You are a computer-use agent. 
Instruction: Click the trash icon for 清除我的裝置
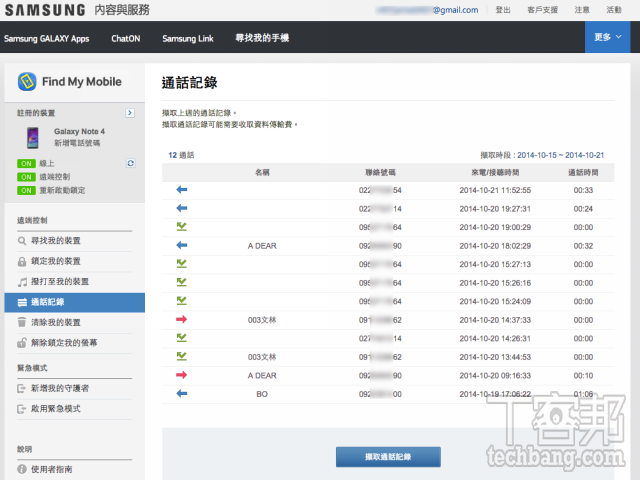coord(22,322)
